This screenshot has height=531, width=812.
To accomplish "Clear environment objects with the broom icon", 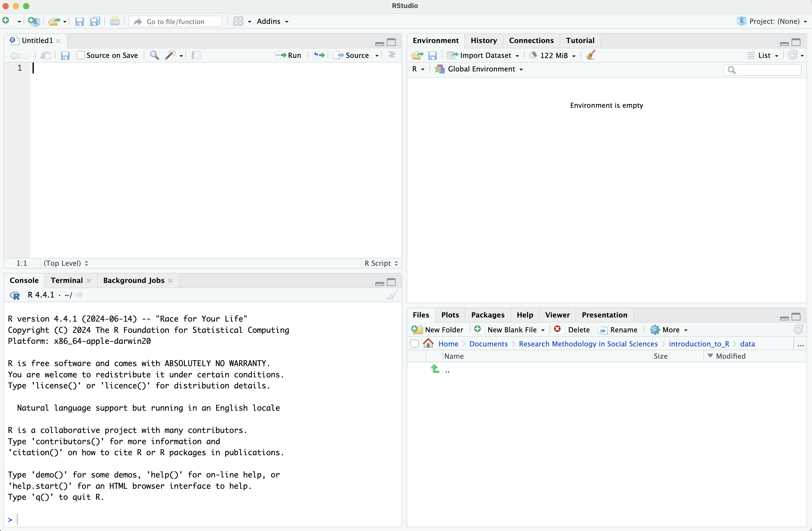I will [591, 55].
